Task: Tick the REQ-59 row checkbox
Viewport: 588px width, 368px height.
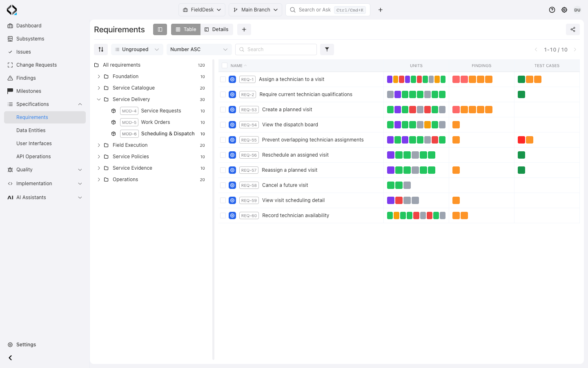Action: tap(223, 200)
